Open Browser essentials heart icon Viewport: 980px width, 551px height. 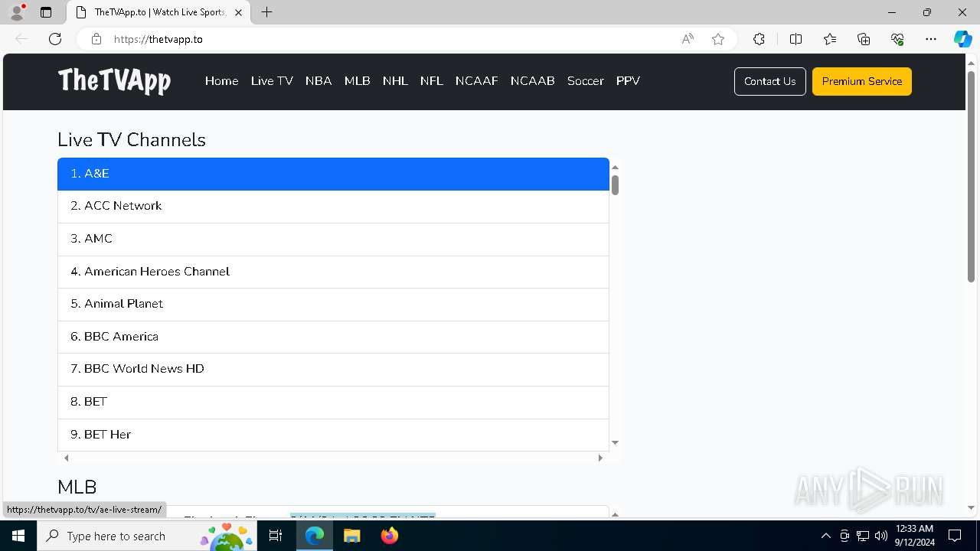pos(897,39)
